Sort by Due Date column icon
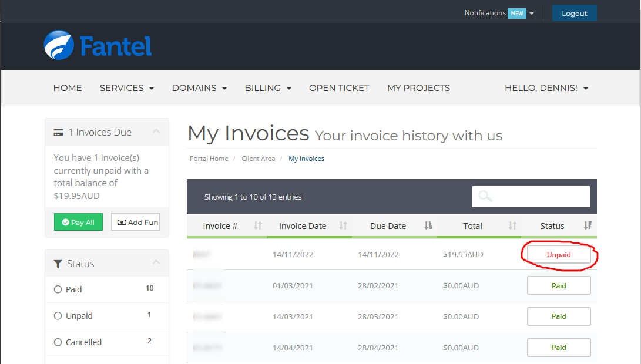 (428, 225)
